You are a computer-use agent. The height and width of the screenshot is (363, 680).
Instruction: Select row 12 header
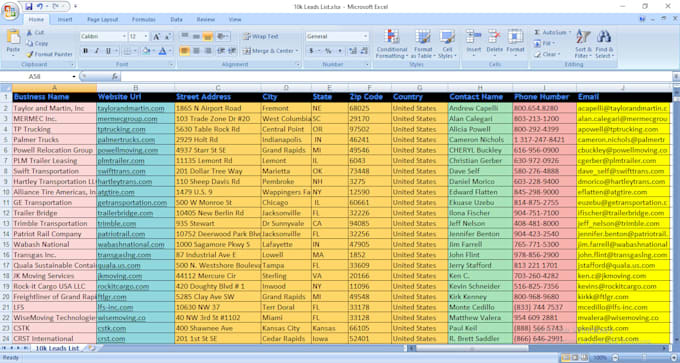point(6,213)
